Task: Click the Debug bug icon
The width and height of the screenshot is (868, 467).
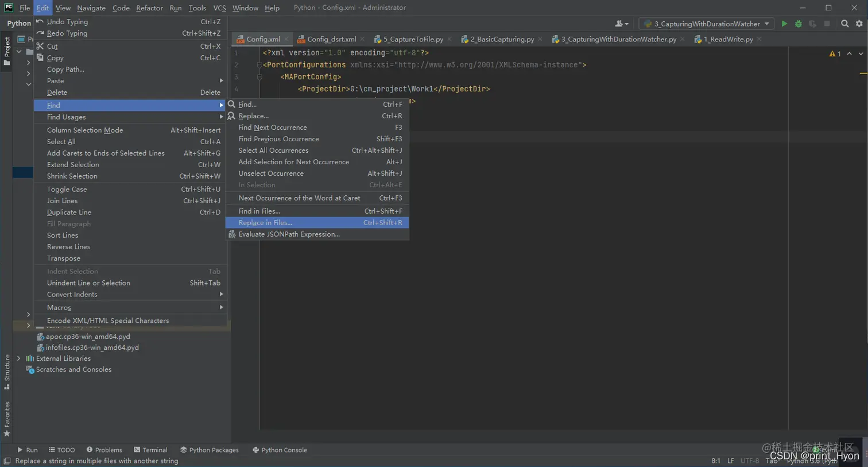Action: tap(798, 24)
